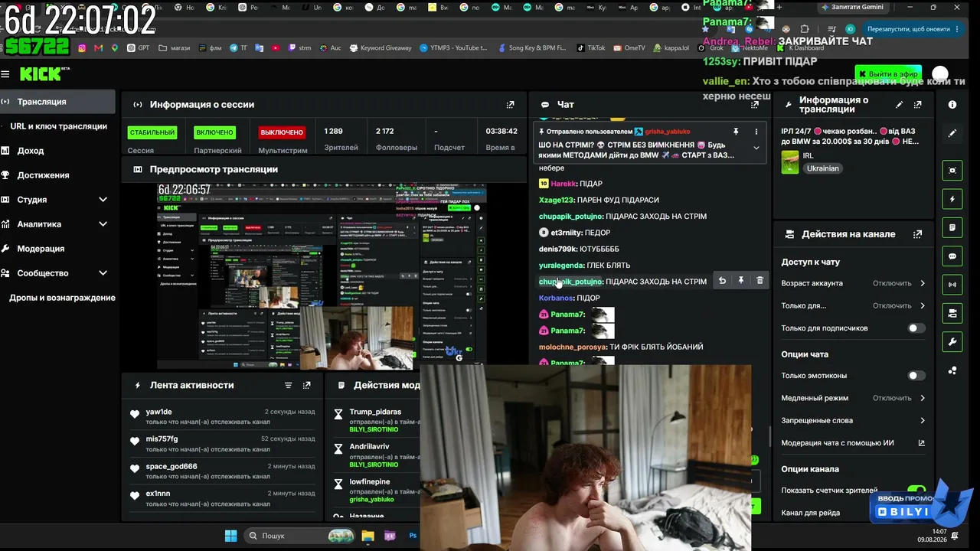Toggle Только для подписчиков chat switch

point(916,328)
